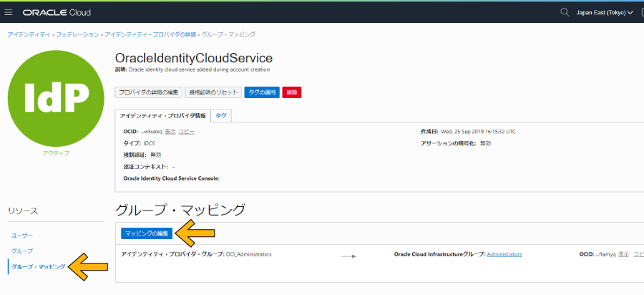Show the provider OCID via 表示
This screenshot has height=295, width=644.
coord(170,132)
